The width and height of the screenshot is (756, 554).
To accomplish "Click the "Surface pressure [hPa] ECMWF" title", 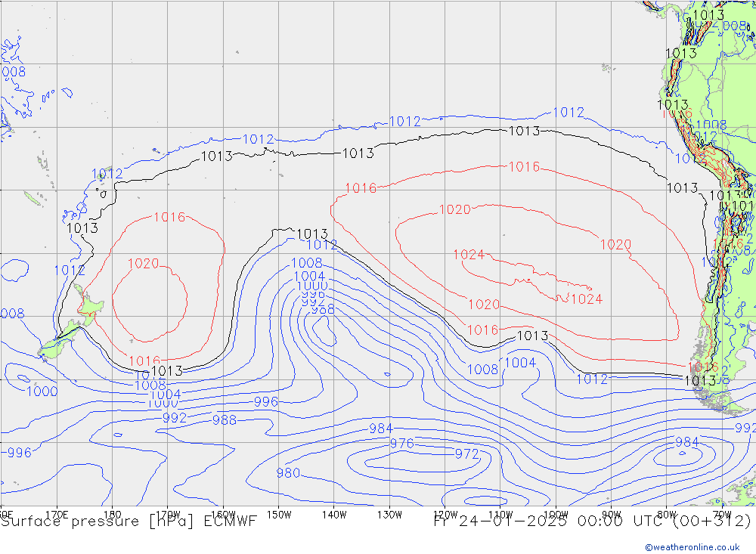I will [x=129, y=522].
